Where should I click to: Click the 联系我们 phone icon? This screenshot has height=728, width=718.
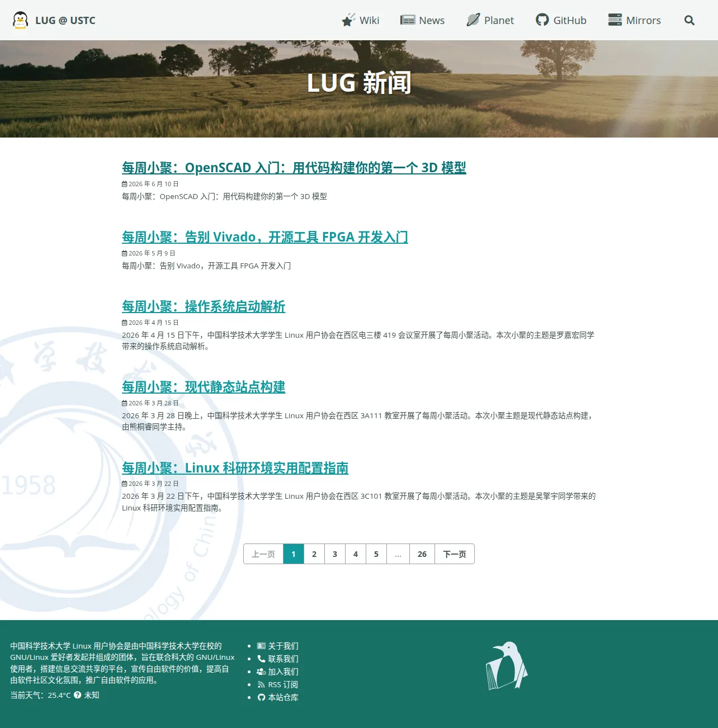click(x=261, y=659)
